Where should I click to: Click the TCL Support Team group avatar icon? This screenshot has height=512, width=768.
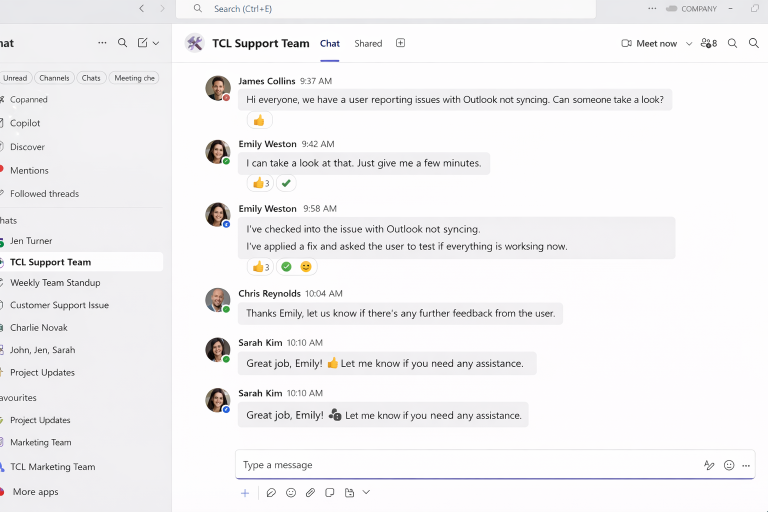(194, 43)
